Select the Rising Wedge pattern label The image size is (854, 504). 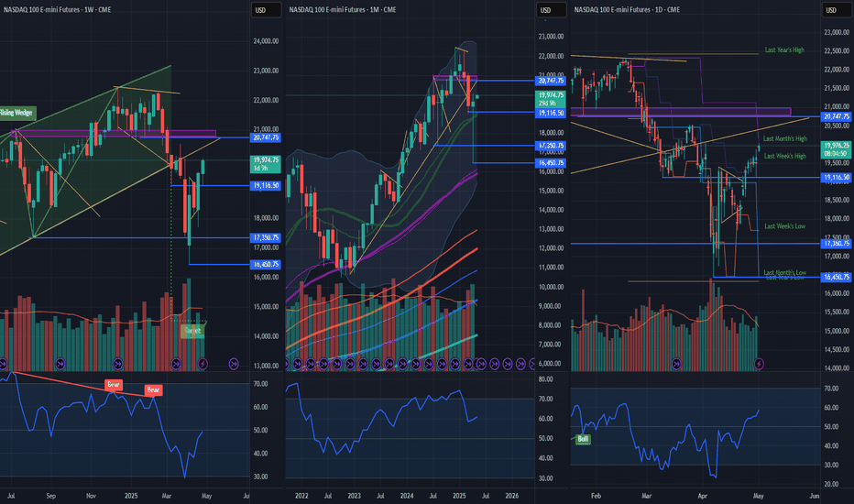click(x=16, y=113)
